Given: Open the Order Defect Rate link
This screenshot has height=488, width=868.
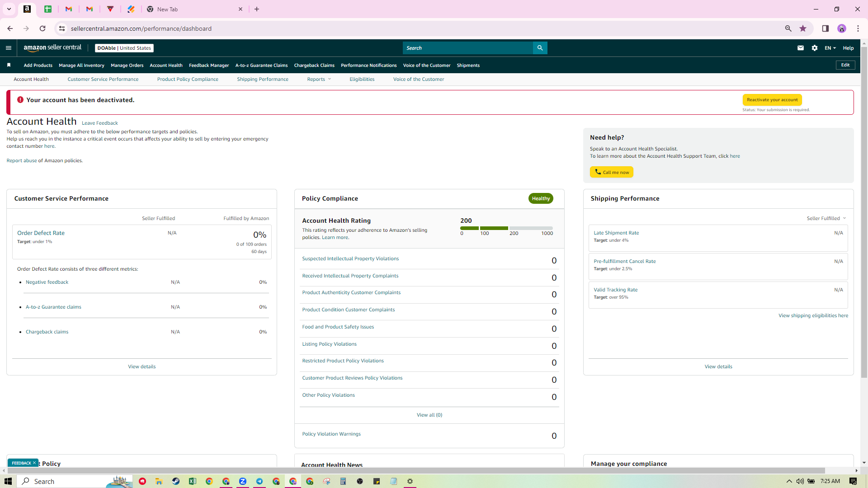Looking at the screenshot, I should coord(41,233).
